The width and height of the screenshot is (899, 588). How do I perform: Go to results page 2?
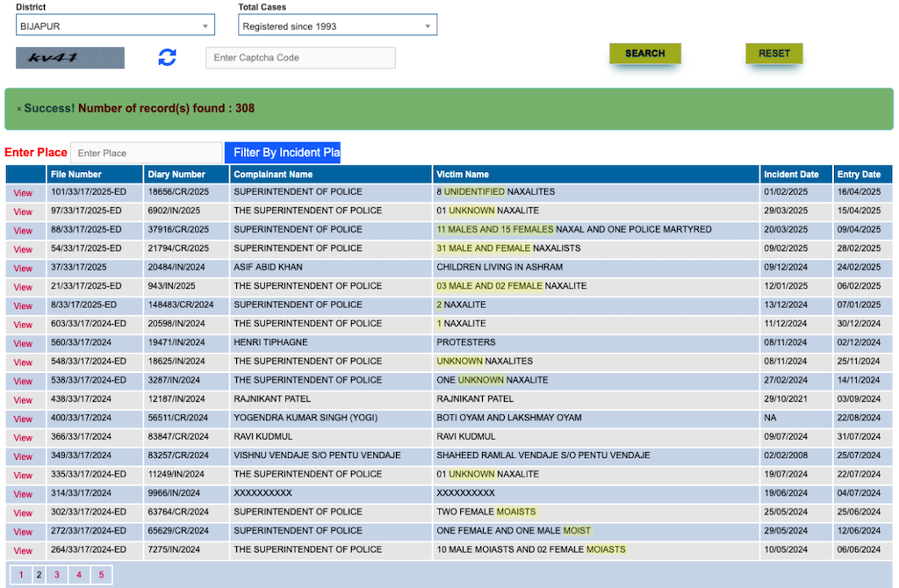click(38, 575)
